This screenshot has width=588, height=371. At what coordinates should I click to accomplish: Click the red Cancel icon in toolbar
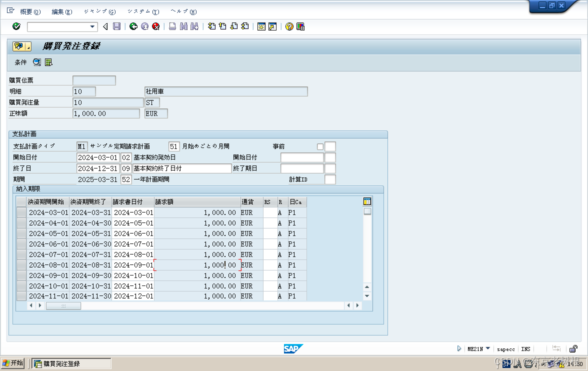pyautogui.click(x=155, y=26)
